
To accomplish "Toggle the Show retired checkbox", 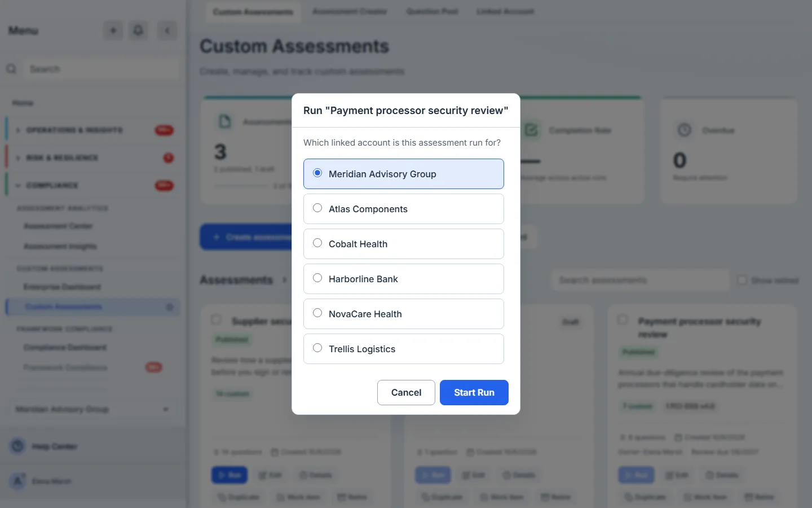I will click(742, 280).
